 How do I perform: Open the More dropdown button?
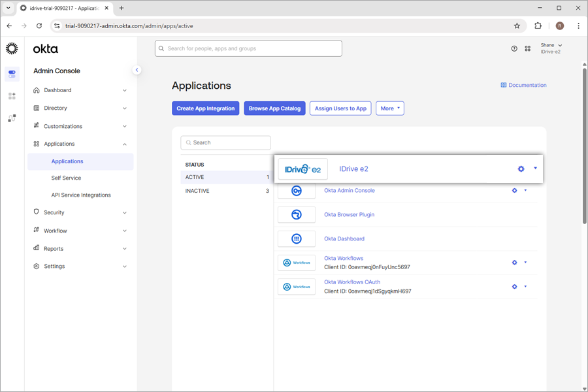(389, 108)
